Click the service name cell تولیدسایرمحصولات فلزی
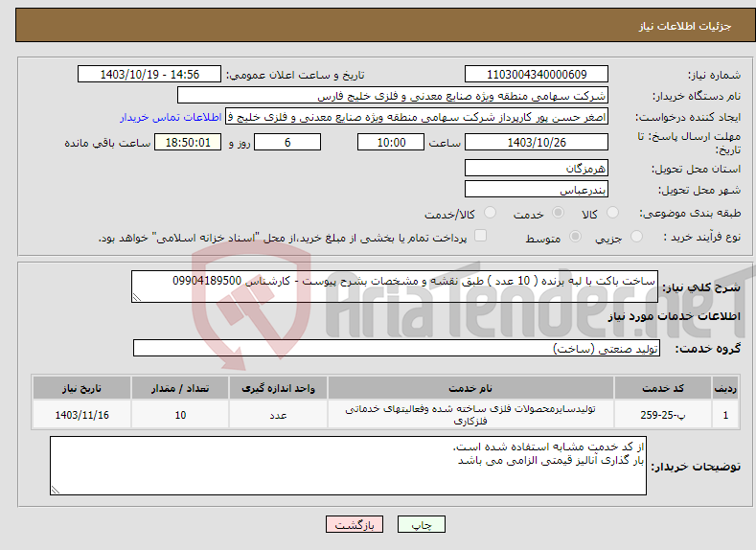This screenshot has width=756, height=550. coord(470,415)
